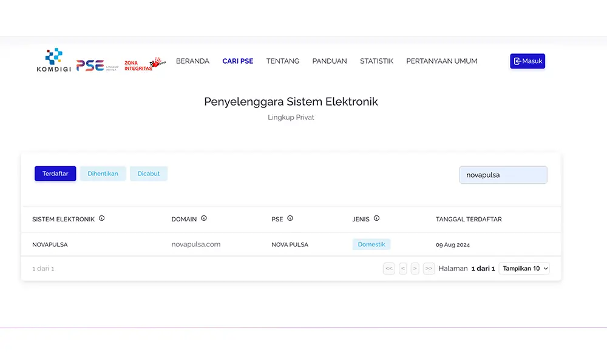Select CARI PSE in navigation
The image size is (607, 364).
tap(238, 61)
